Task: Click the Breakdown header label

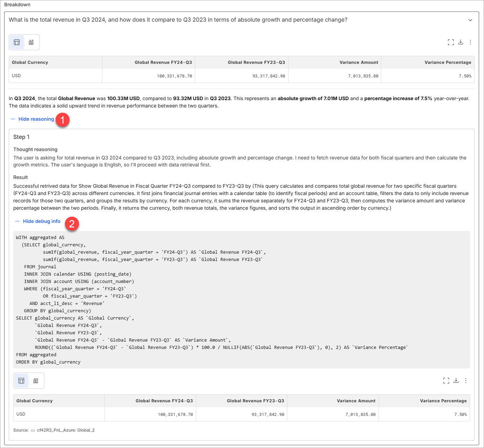Action: (x=17, y=5)
